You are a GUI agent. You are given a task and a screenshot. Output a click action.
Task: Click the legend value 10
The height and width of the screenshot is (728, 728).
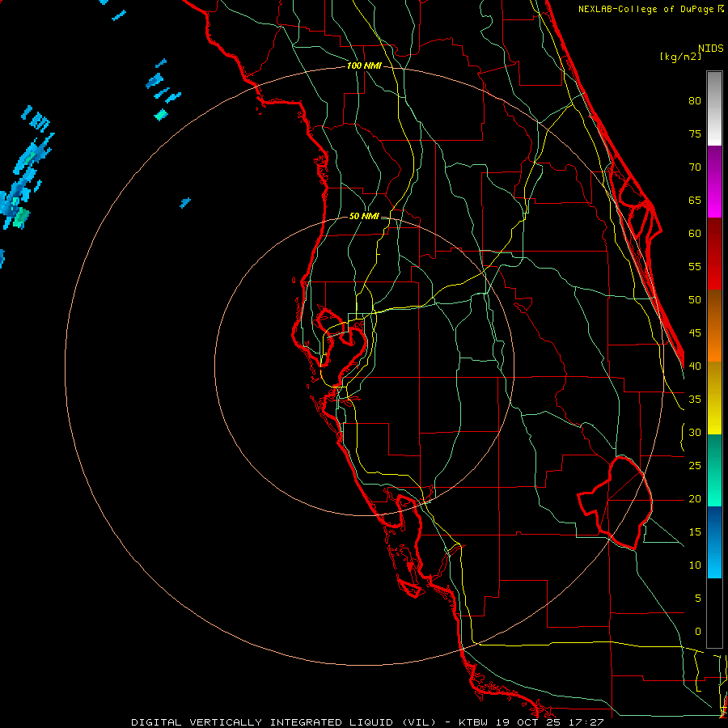point(695,565)
